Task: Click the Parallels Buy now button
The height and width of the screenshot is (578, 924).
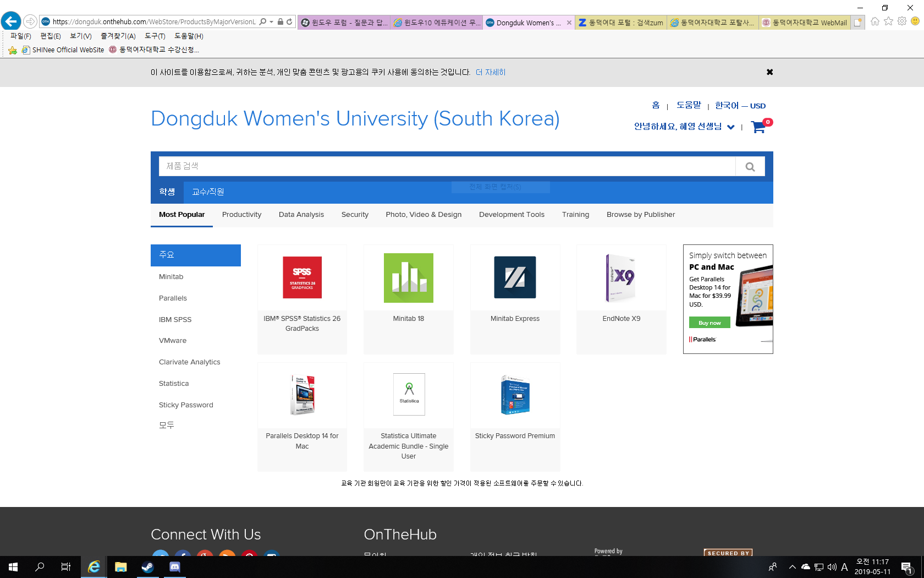Action: [x=710, y=323]
